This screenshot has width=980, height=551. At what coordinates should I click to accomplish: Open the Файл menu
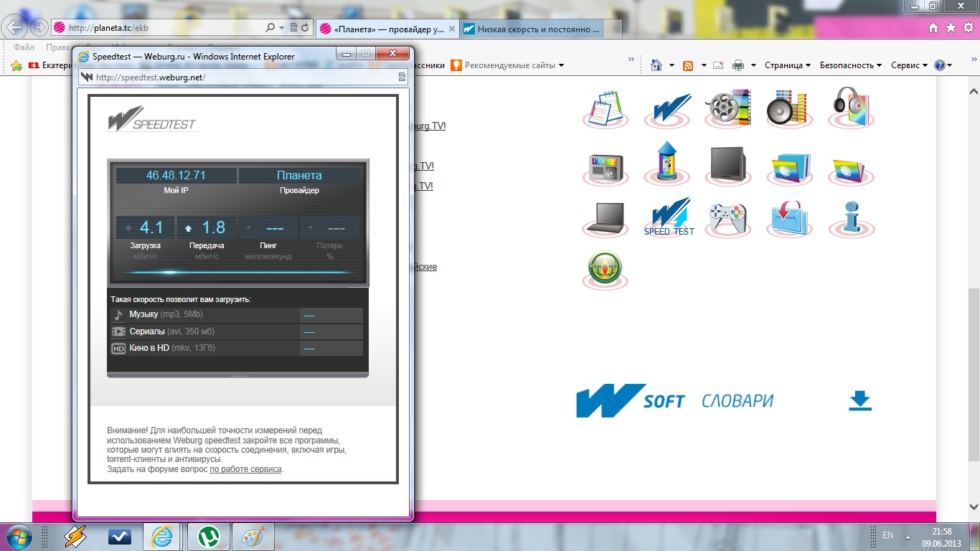[24, 47]
